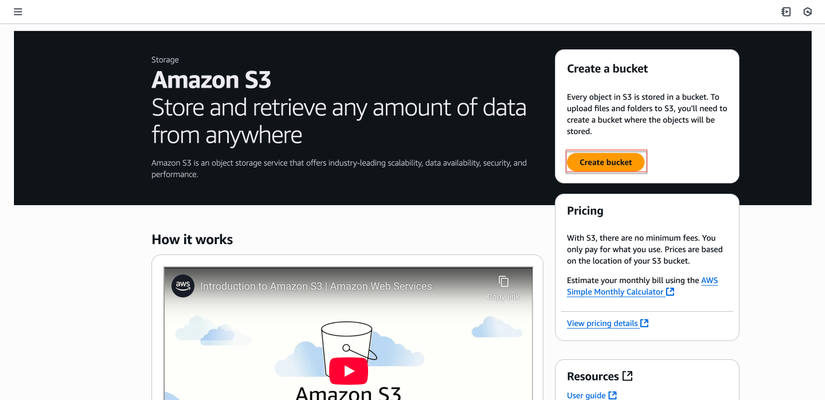Click the video title Introduction to Amazon S3
The height and width of the screenshot is (400, 825).
point(316,286)
